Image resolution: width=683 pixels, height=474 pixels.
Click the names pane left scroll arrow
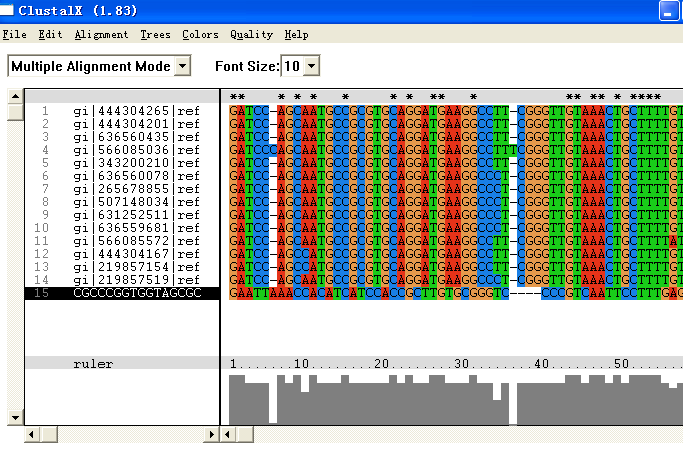[31, 434]
